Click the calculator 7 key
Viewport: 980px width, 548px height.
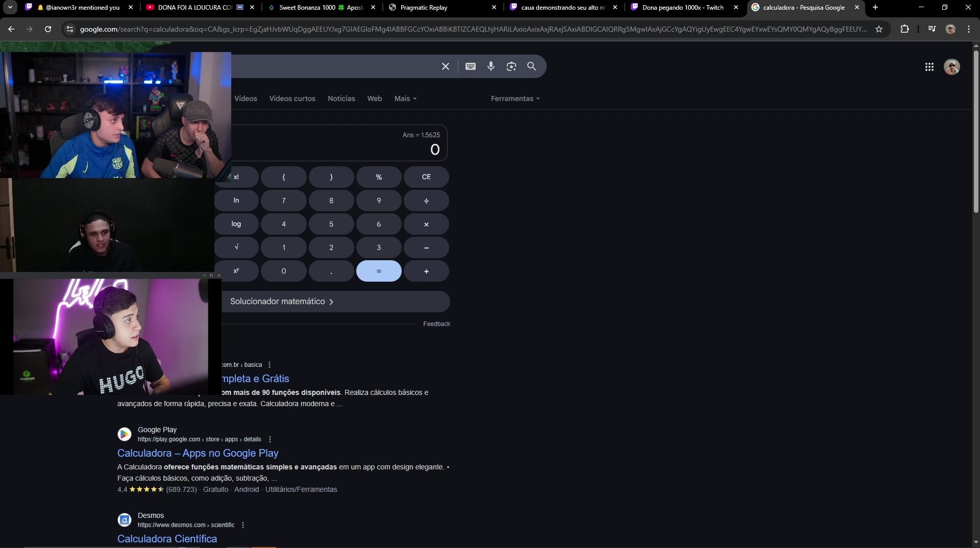tap(284, 201)
